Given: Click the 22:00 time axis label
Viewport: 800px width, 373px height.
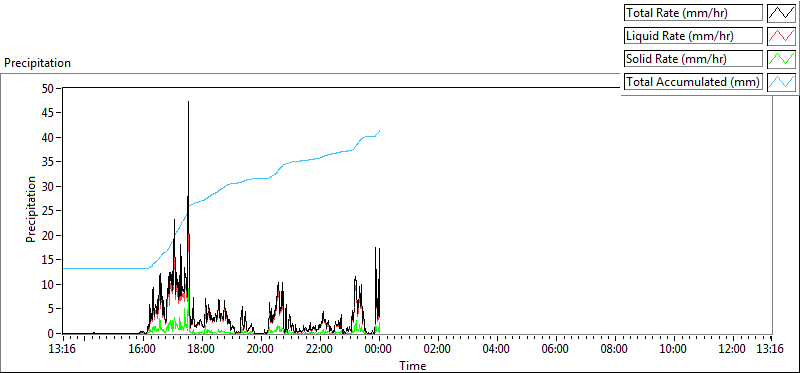Looking at the screenshot, I should click(x=320, y=349).
